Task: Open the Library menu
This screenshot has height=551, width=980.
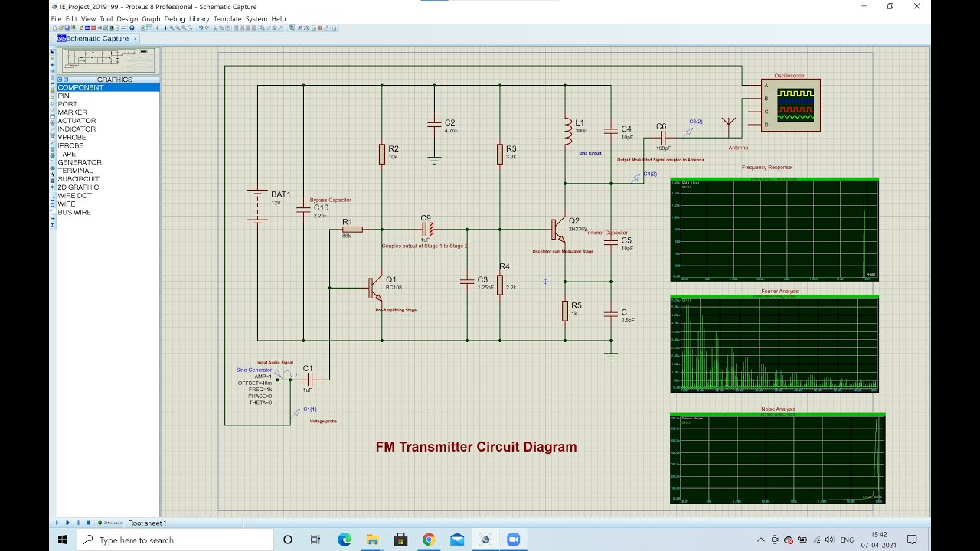Action: 199,18
